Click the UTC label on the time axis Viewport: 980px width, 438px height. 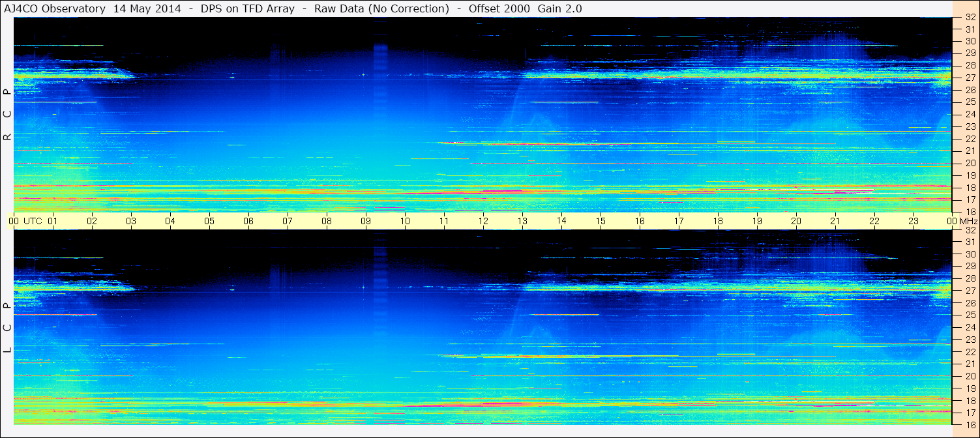[33, 221]
